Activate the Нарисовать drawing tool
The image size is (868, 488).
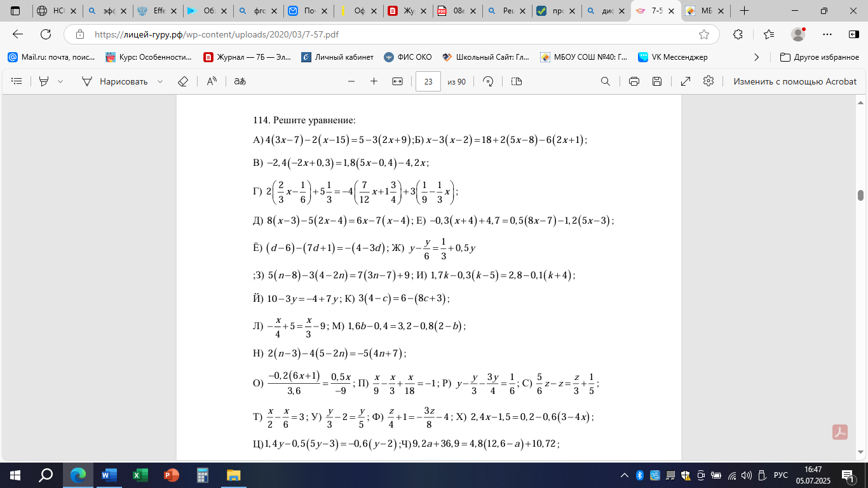[x=114, y=81]
